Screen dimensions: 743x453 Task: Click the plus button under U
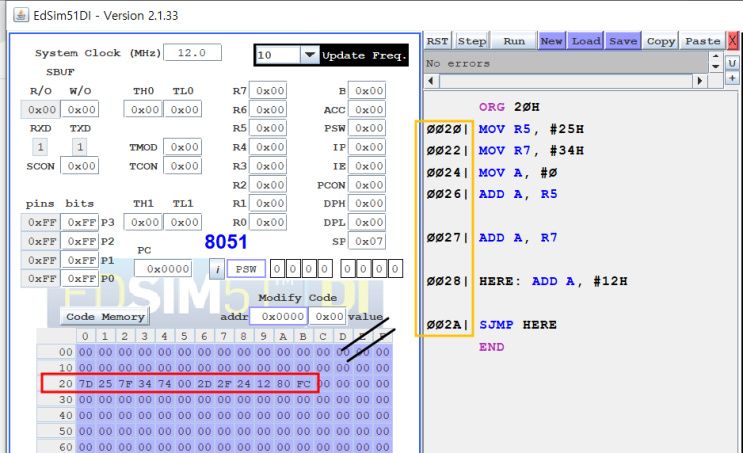pos(732,78)
